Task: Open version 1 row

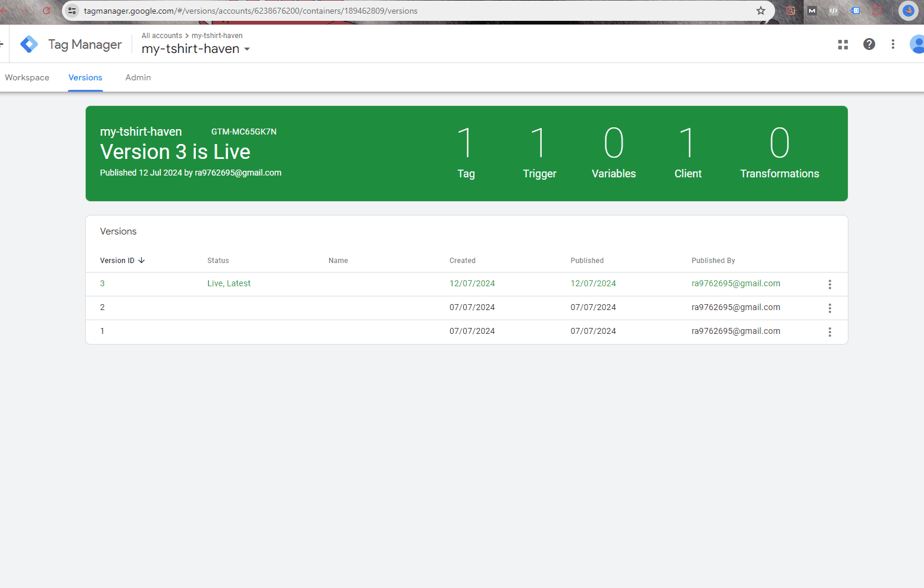Action: [467, 331]
